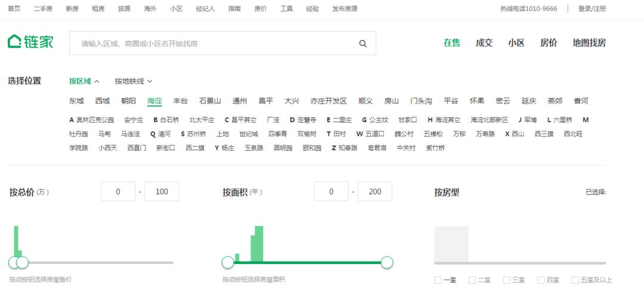644x304 pixels.
Task: Select the 门头沟 district
Action: [x=422, y=101]
